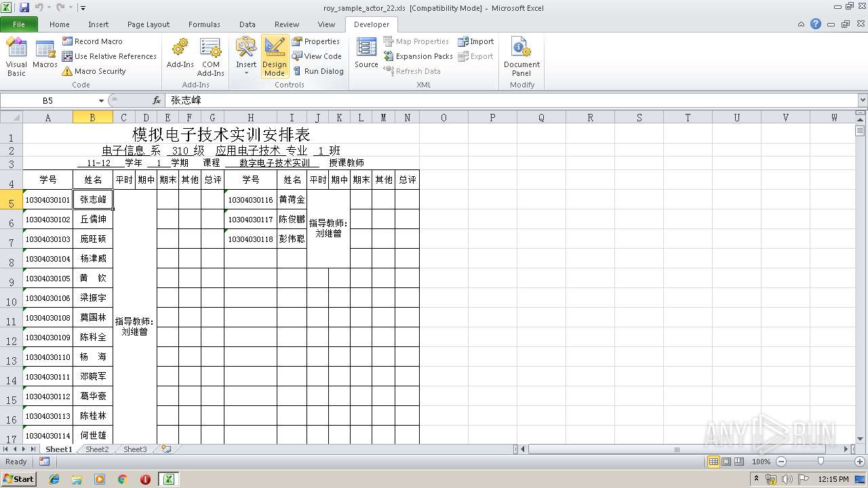The width and height of the screenshot is (868, 488).
Task: Switch to the Formulas tab
Action: (x=204, y=24)
